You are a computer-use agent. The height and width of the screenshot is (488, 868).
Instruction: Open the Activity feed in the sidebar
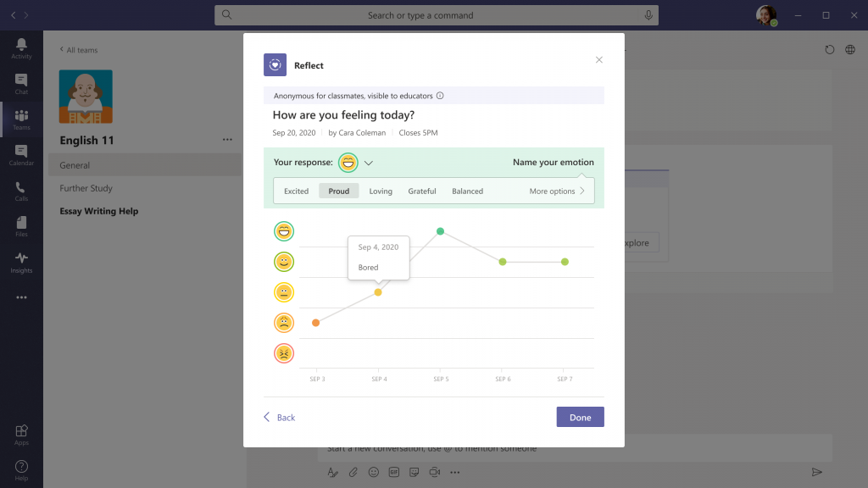click(21, 47)
